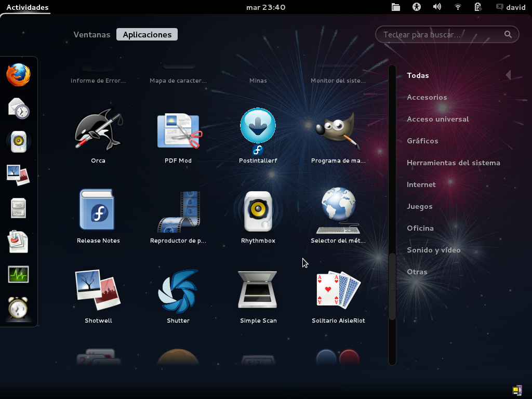Open the system monitor from the dock

click(18, 274)
